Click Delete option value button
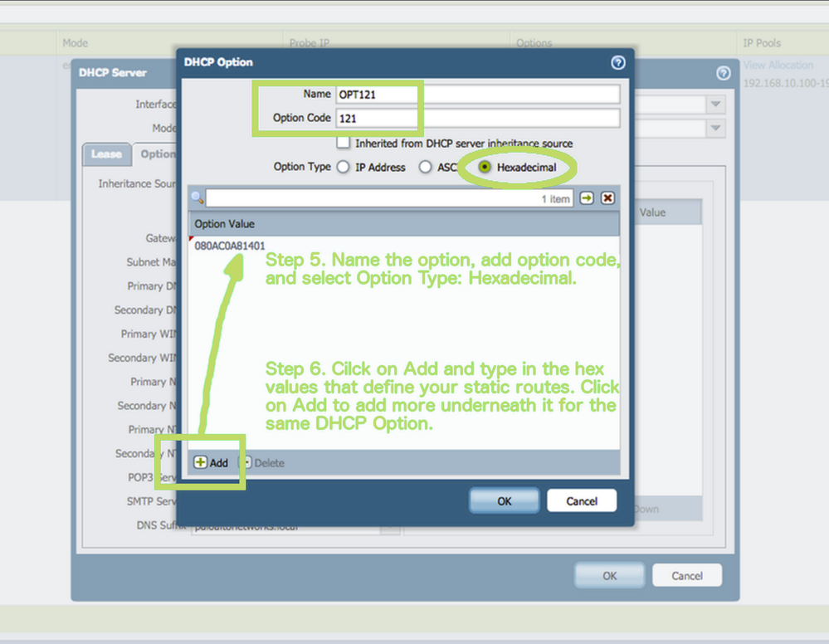Viewport: 829px width, 644px height. (261, 462)
